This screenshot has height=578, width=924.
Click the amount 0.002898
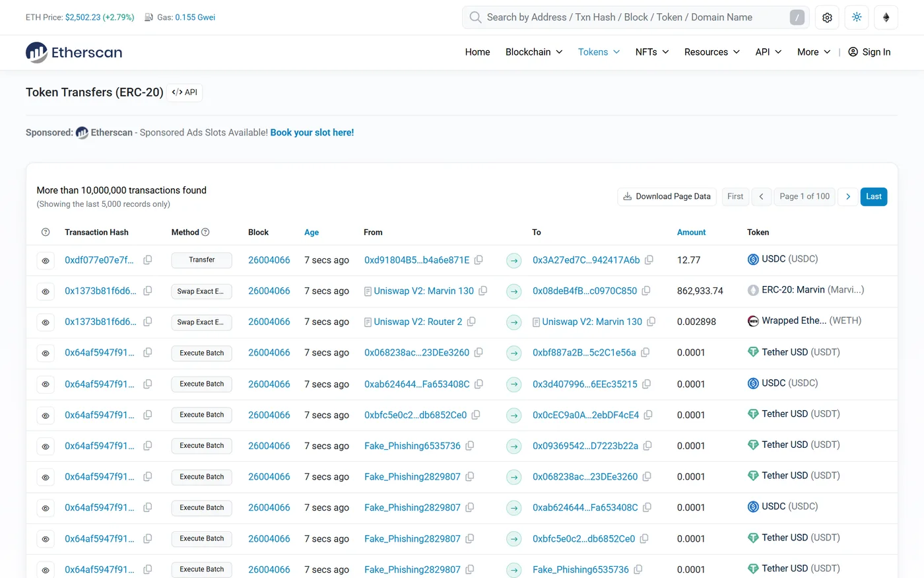tap(696, 322)
